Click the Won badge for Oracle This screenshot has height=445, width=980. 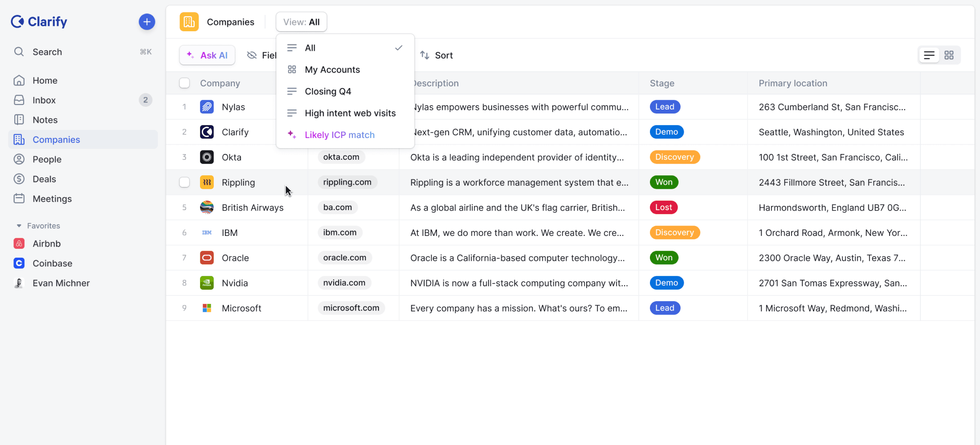[664, 258]
